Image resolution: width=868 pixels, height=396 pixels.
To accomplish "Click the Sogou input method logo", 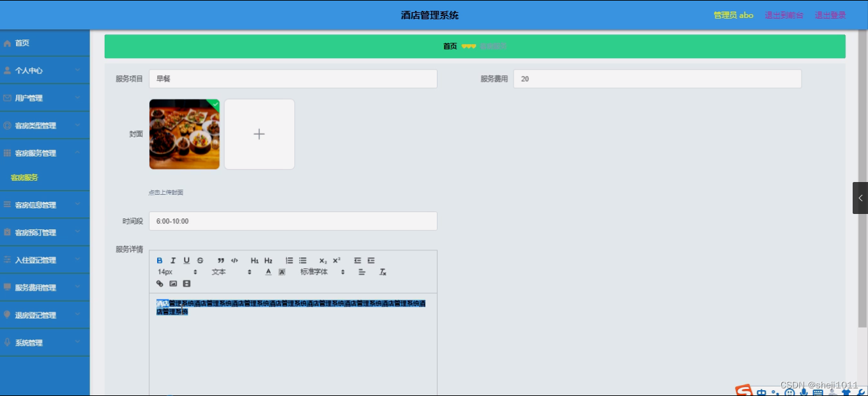I will click(x=743, y=391).
